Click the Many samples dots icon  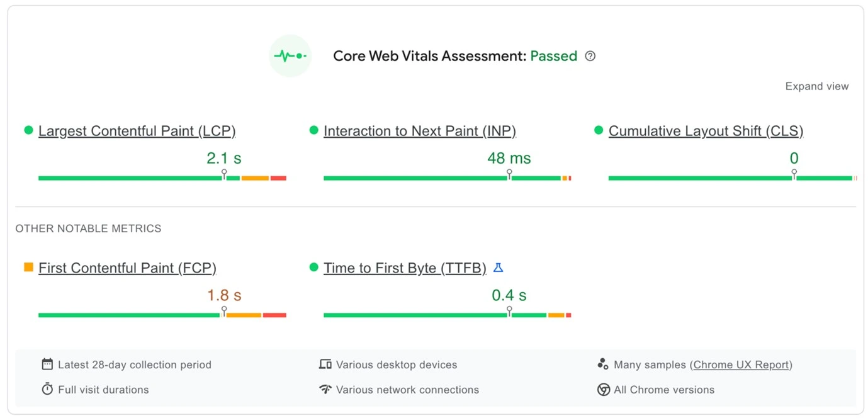point(602,364)
